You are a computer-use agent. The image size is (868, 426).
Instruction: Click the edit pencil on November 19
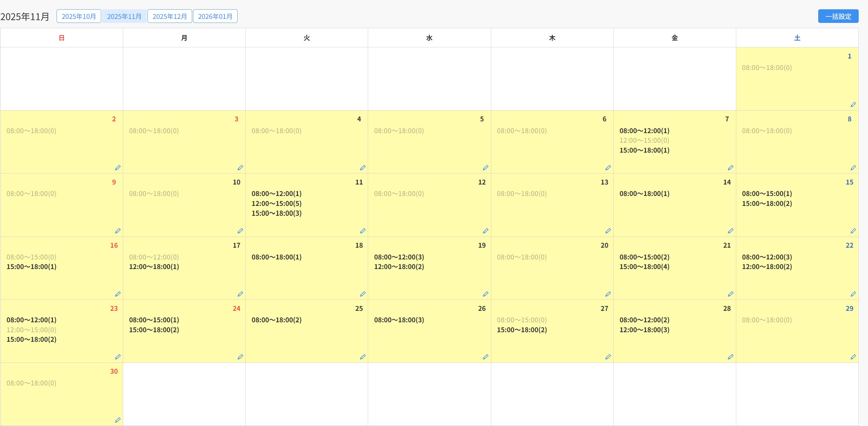(x=485, y=294)
